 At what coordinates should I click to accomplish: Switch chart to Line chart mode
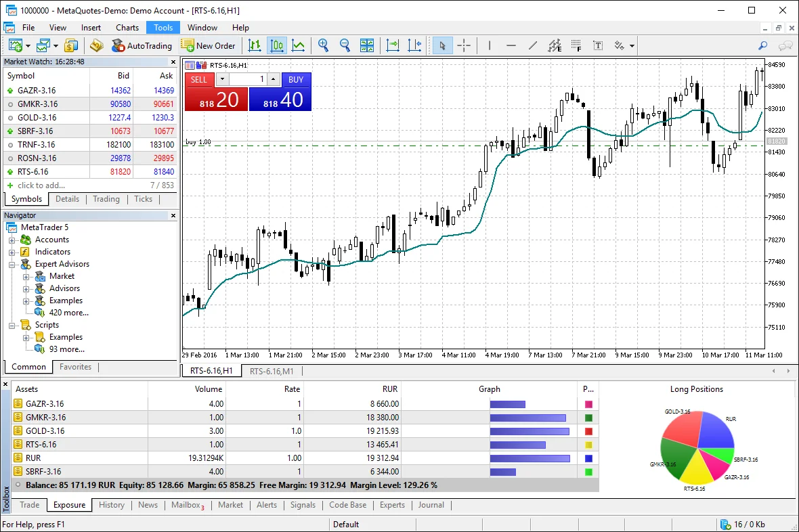click(298, 45)
